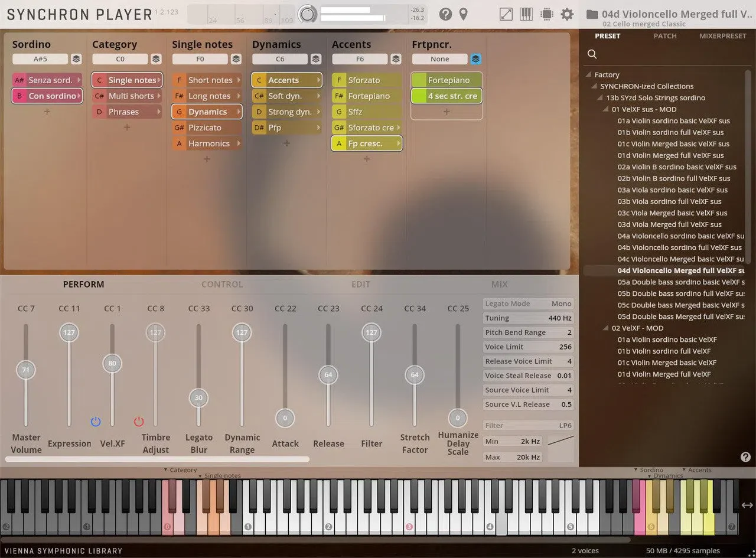Switch to the MIXERPRESET tab

click(x=723, y=36)
